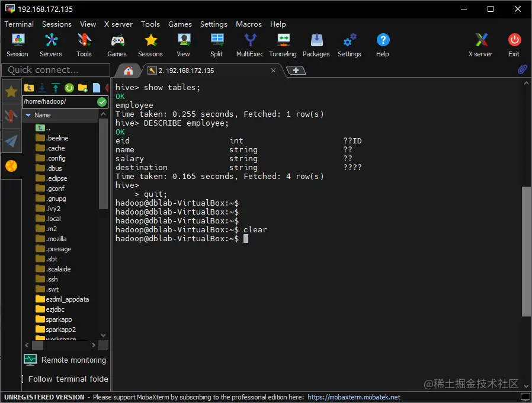Open the Help question mark icon
532x403 pixels.
[383, 45]
